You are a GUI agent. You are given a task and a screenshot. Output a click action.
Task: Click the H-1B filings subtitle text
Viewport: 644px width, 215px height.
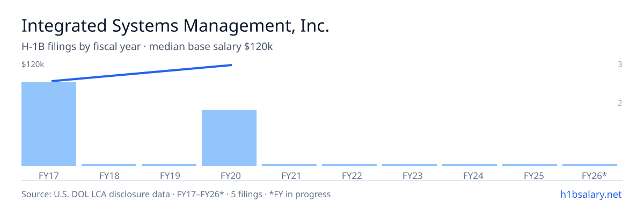(x=147, y=47)
